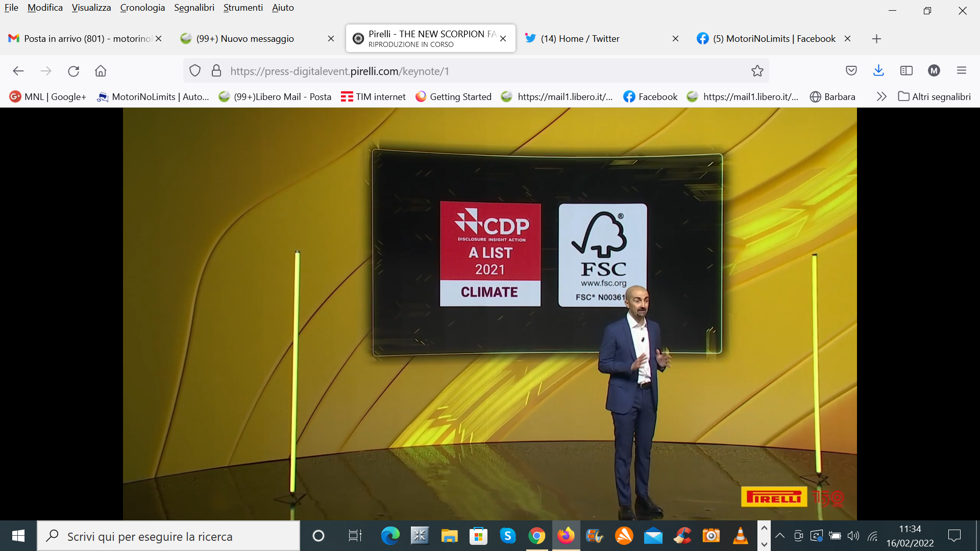Viewport: 980px width, 551px height.
Task: Click the site security padlock icon
Action: coord(216,71)
